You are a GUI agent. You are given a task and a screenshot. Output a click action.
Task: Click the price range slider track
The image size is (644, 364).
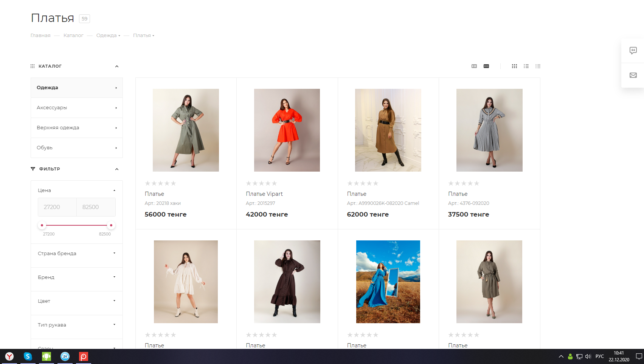click(x=76, y=225)
